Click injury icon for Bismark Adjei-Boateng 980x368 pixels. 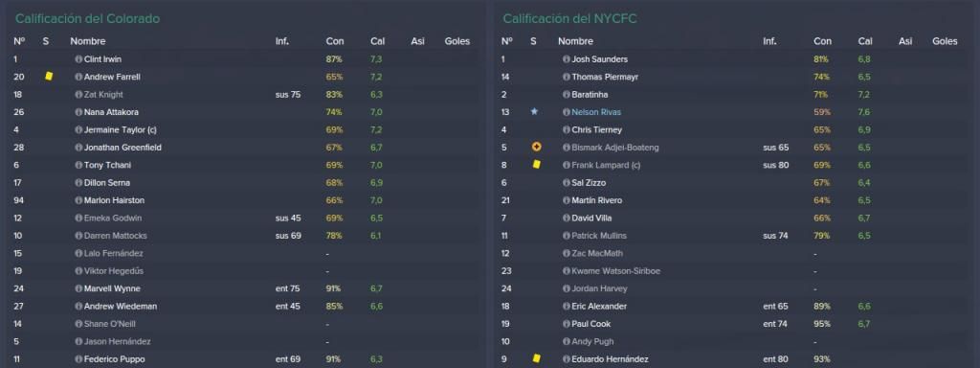536,147
